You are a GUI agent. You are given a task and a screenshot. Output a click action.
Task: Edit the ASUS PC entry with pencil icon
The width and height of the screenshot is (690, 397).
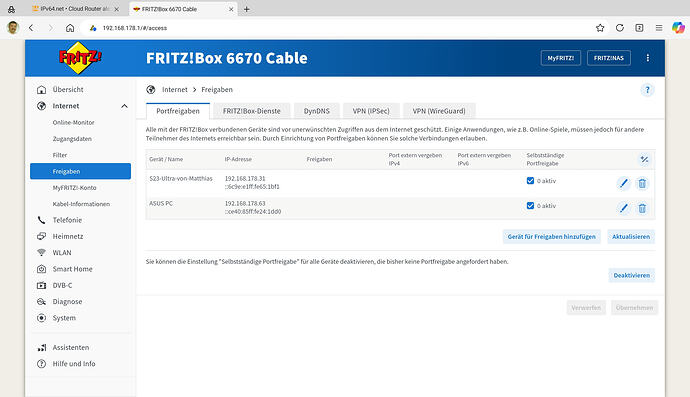(x=624, y=208)
